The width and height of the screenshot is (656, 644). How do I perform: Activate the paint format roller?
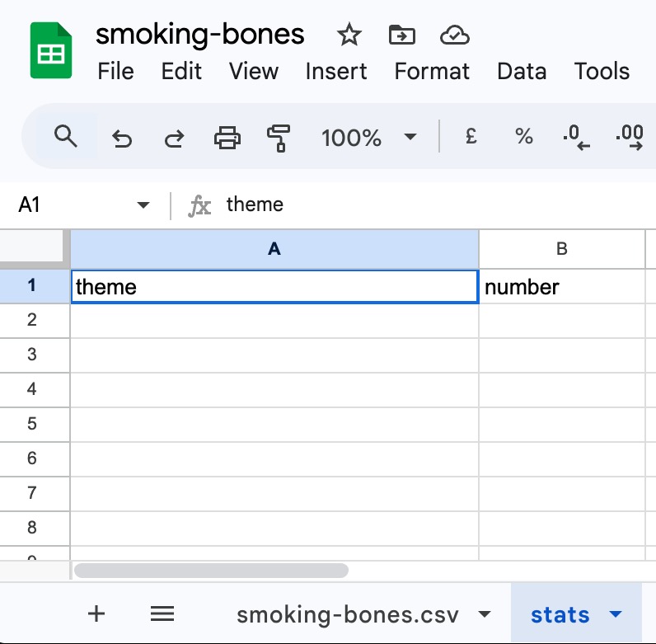279,138
